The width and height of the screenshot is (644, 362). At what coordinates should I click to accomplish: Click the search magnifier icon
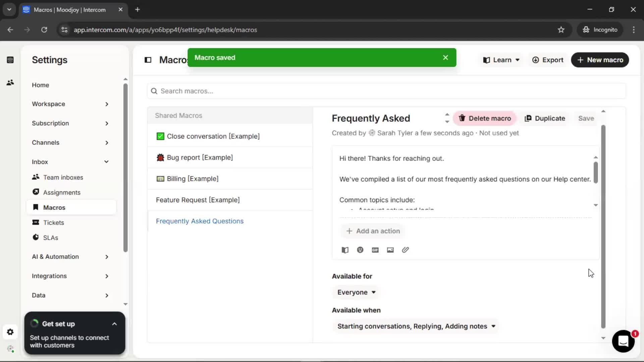154,91
